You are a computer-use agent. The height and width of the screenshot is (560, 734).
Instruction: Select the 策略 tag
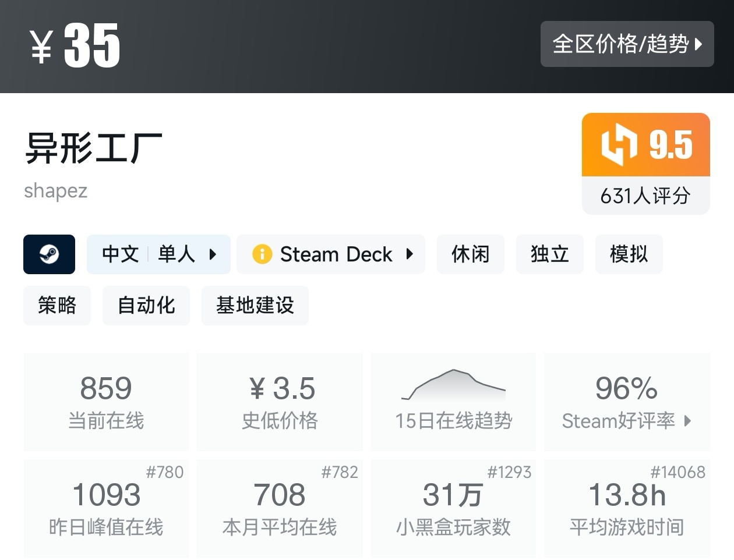(x=57, y=306)
